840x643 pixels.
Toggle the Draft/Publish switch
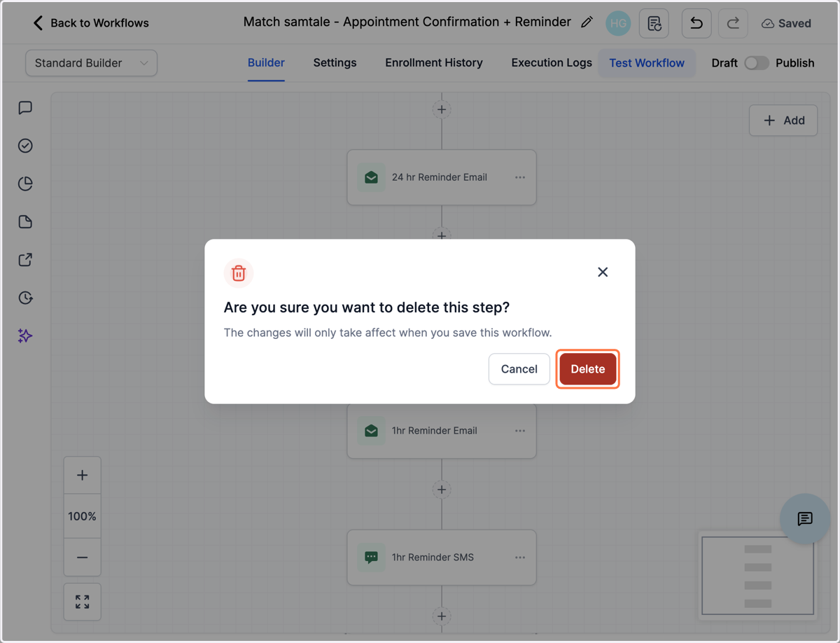pyautogui.click(x=756, y=63)
